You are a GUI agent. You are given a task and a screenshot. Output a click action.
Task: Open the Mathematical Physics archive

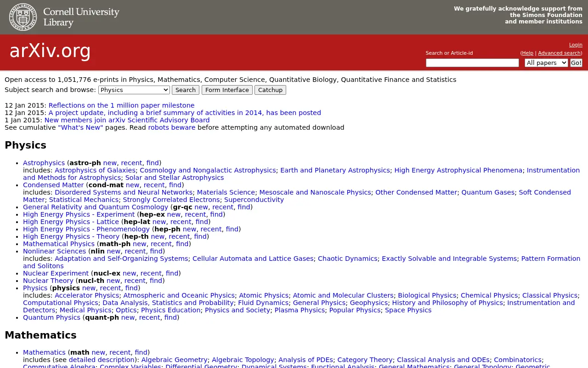point(59,244)
